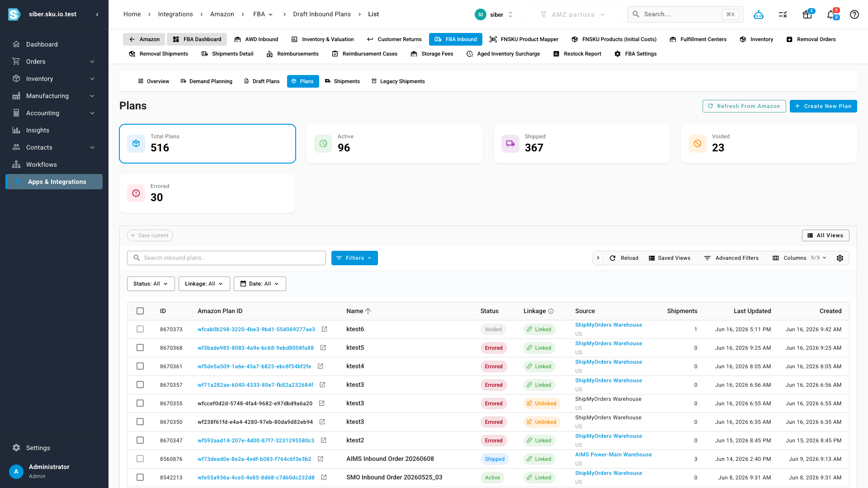Open external link for plan wf593aad14
The height and width of the screenshot is (488, 868).
323,441
